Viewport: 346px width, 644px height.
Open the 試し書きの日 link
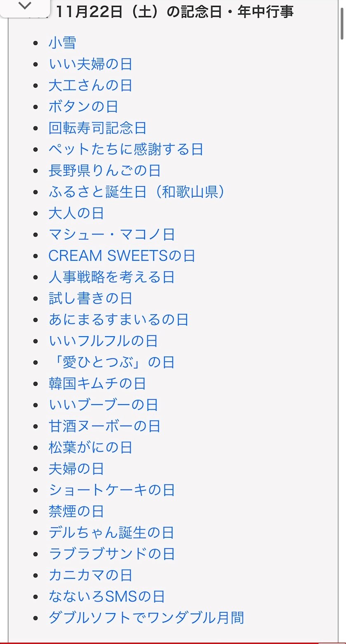click(x=90, y=298)
